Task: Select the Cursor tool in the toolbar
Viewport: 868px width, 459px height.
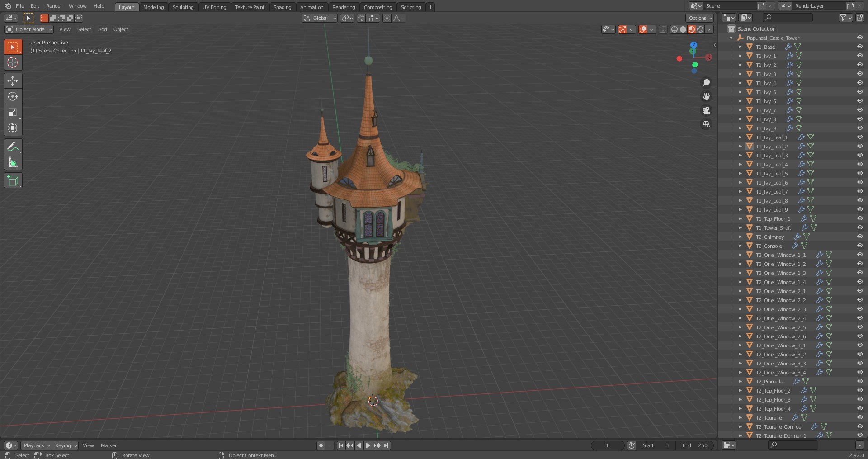Action: (13, 62)
